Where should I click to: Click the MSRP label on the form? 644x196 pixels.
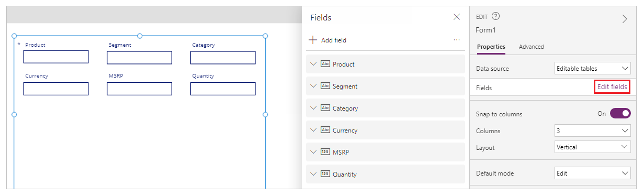point(116,75)
